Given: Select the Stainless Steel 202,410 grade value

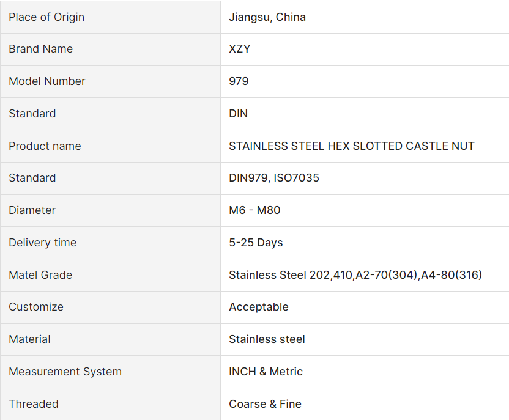Looking at the screenshot, I should pyautogui.click(x=355, y=275).
